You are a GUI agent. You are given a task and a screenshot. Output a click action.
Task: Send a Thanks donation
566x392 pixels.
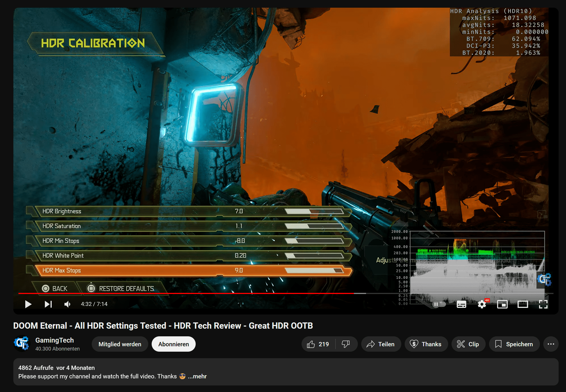click(x=426, y=344)
